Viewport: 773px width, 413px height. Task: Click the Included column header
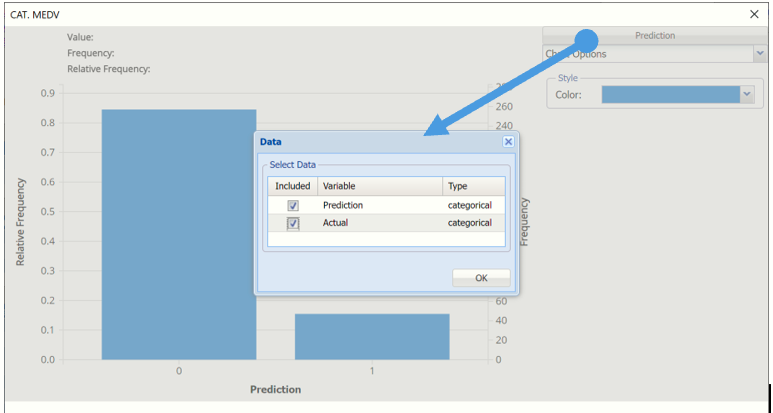click(293, 186)
